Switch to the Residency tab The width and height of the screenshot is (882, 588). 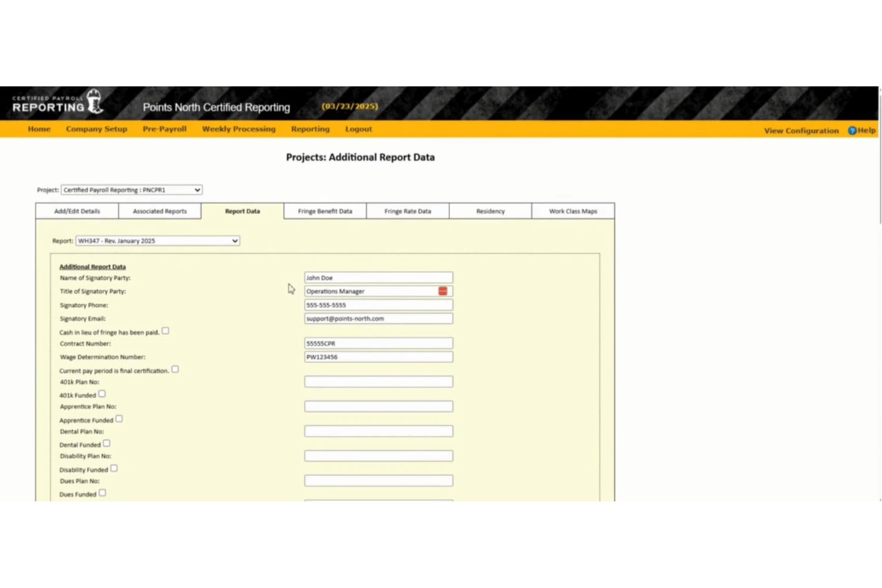(490, 211)
